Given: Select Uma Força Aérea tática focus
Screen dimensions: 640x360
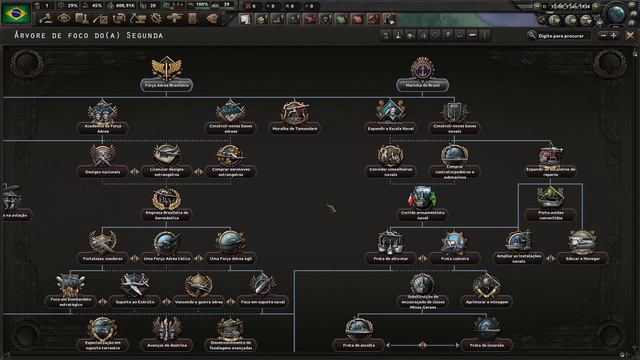Looking at the screenshot, I should [167, 247].
